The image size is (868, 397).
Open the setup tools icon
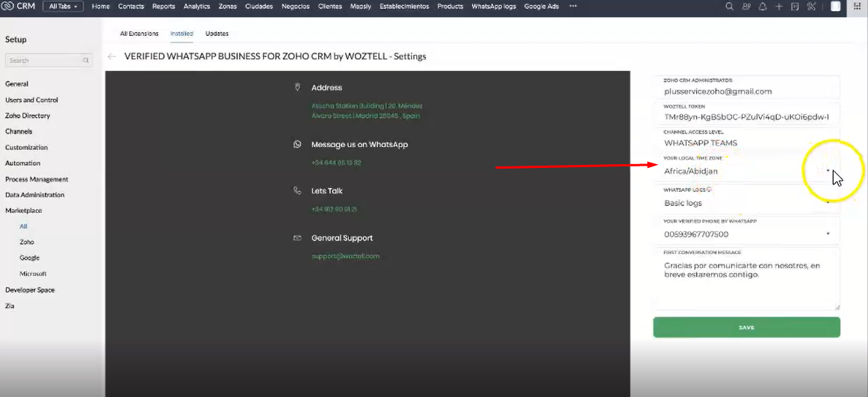(x=811, y=7)
